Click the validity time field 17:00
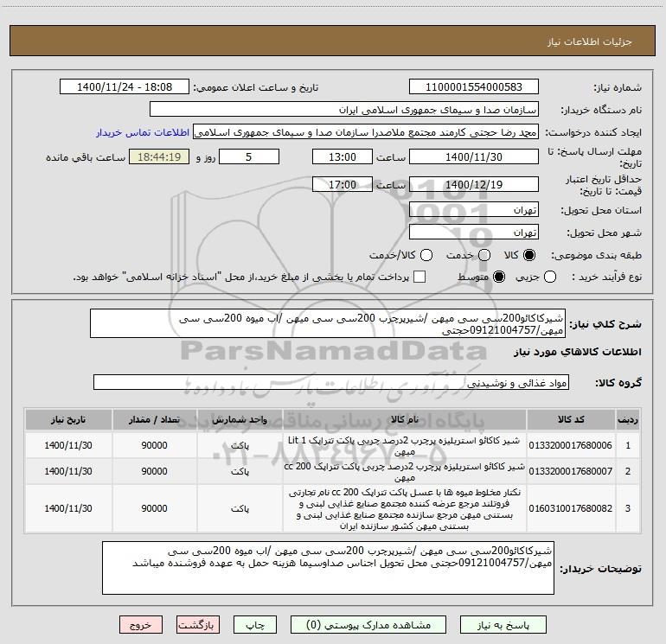 343,184
